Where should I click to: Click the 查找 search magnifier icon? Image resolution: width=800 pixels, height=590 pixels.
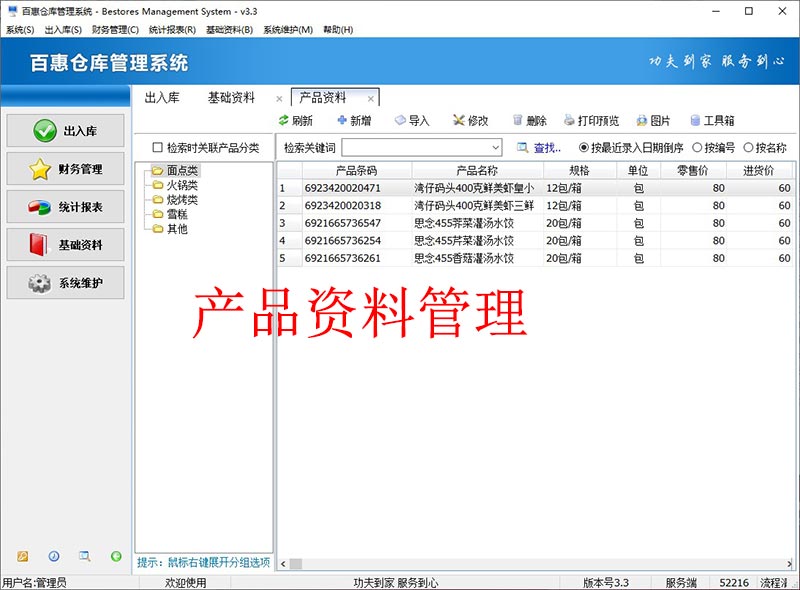point(522,148)
